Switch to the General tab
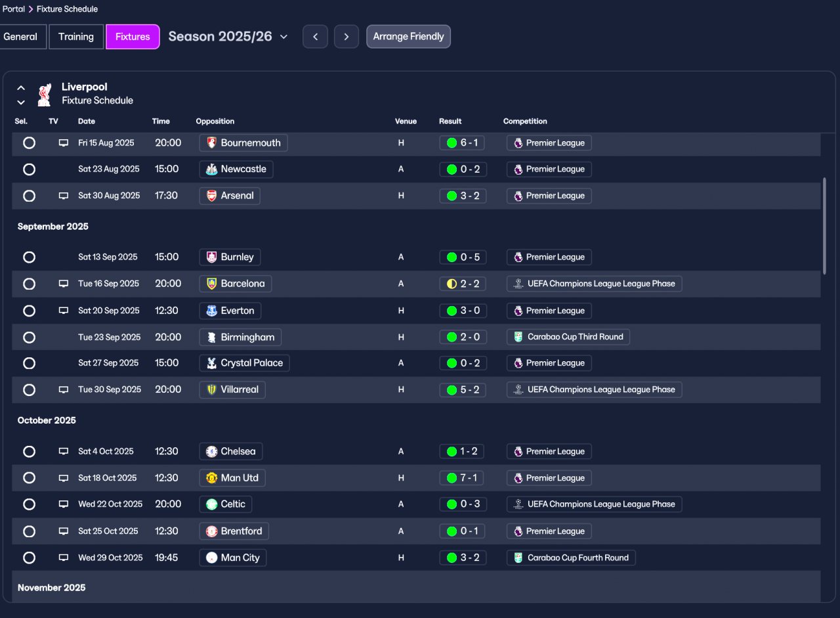Screen dimensions: 840x618 click(22, 37)
